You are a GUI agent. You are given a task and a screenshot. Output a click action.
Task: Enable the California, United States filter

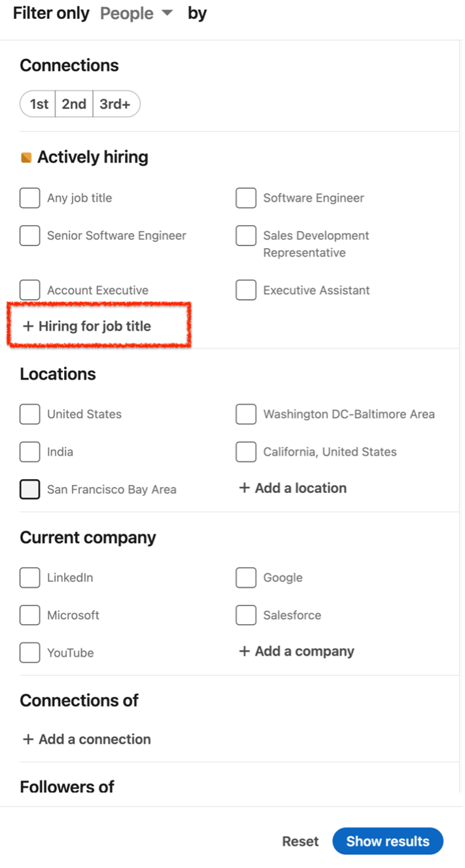(x=245, y=452)
